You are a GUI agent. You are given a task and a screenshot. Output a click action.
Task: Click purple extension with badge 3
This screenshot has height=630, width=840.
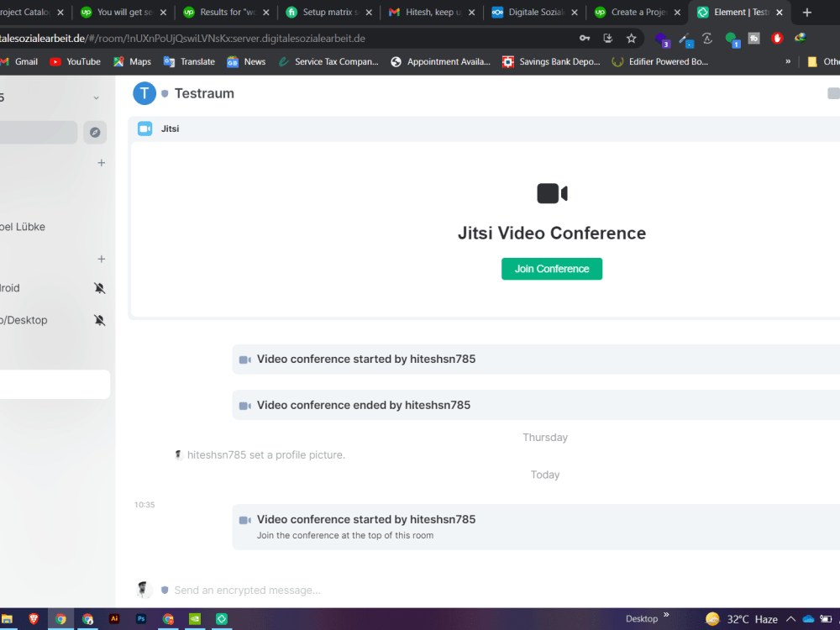[662, 39]
